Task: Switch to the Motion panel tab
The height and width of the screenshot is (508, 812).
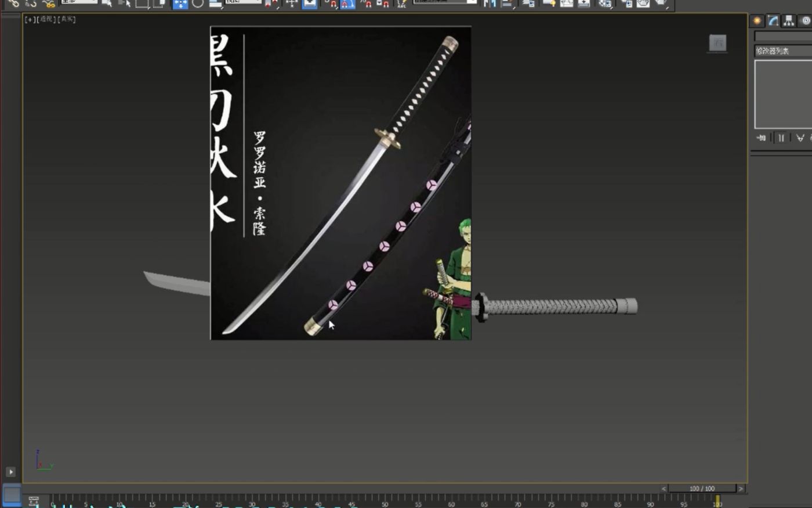Action: (805, 21)
